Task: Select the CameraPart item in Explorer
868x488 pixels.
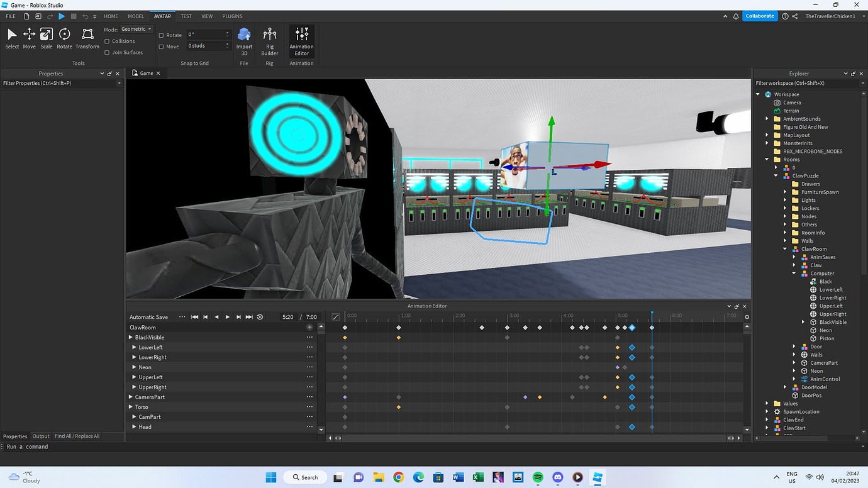Action: [824, 363]
